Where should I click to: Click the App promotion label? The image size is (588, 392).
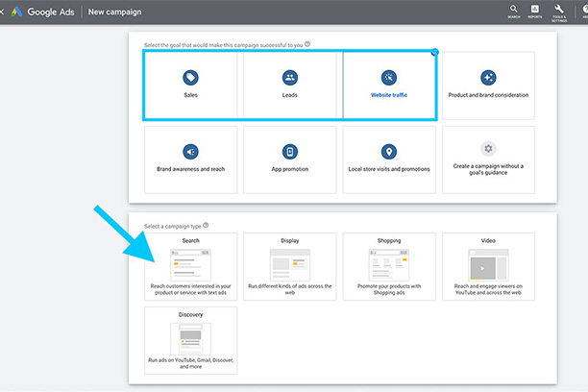(290, 169)
